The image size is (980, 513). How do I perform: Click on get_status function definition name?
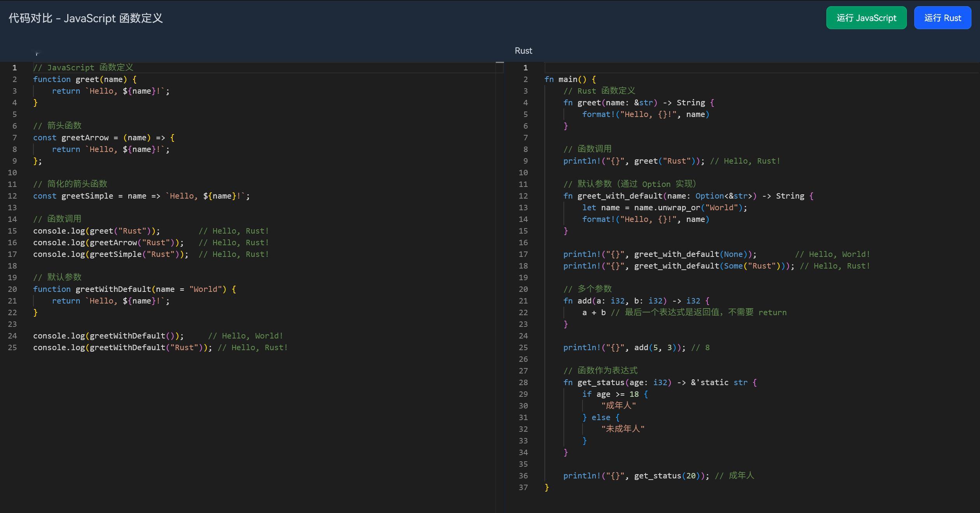600,382
